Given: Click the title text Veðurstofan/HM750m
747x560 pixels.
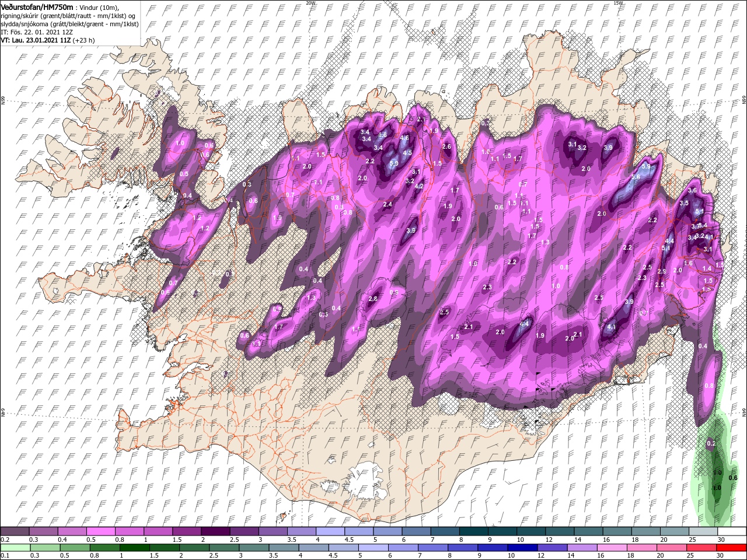Looking at the screenshot, I should tap(37, 6).
